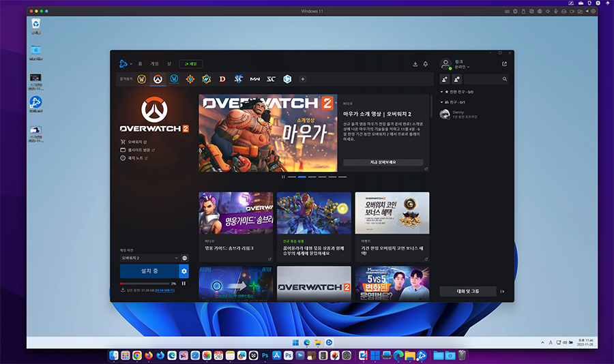Open the 5vs5 video thumbnail

tap(392, 284)
